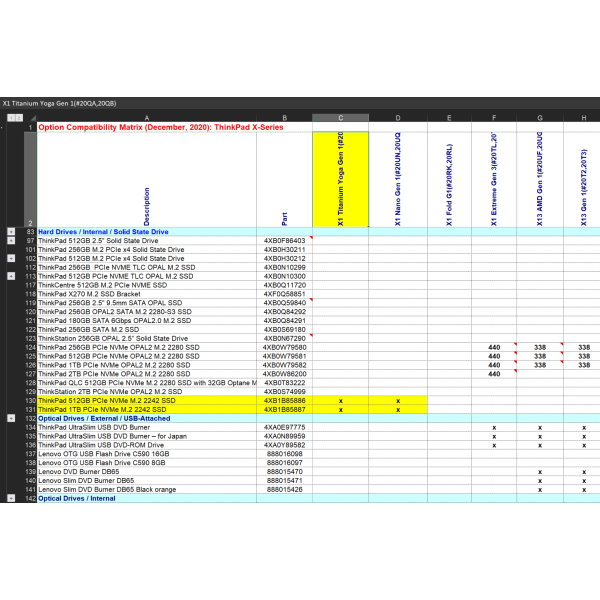Click outline level 1 button
Image resolution: width=600 pixels, height=600 pixels.
10,118
